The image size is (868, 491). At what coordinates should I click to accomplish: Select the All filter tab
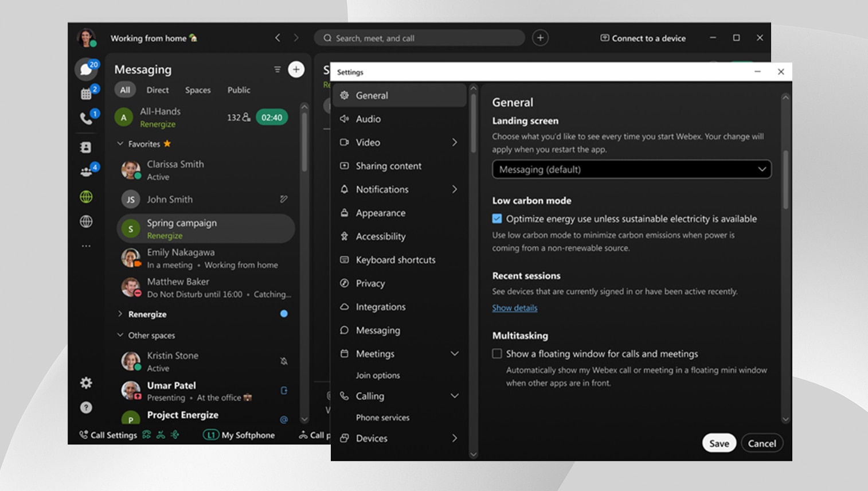click(x=125, y=90)
